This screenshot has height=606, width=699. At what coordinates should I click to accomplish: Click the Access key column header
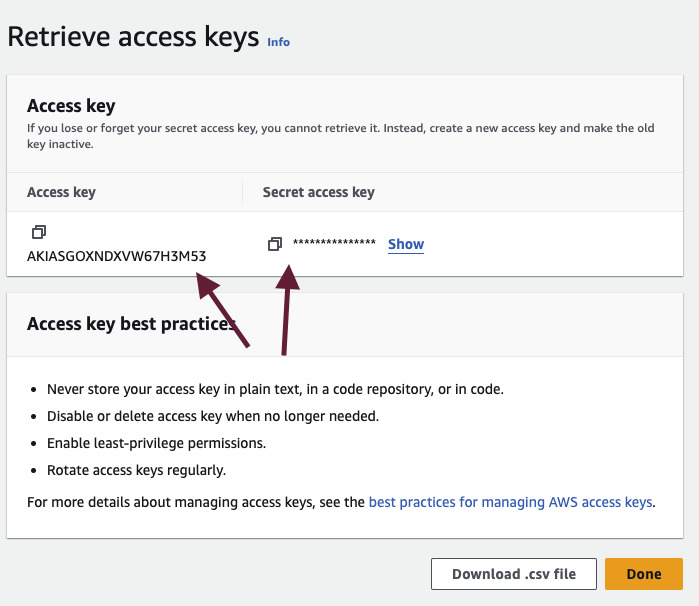click(61, 192)
